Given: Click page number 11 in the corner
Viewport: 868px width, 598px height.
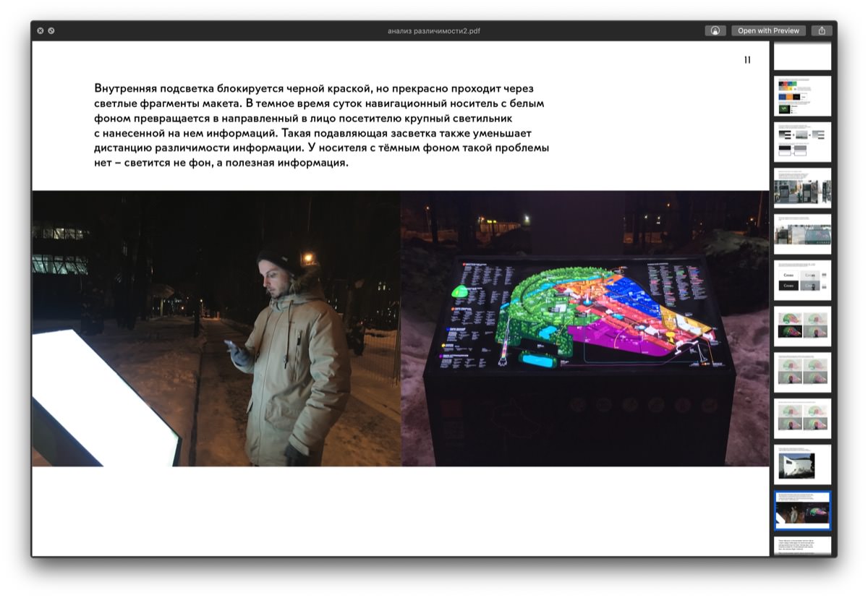Looking at the screenshot, I should tap(747, 60).
